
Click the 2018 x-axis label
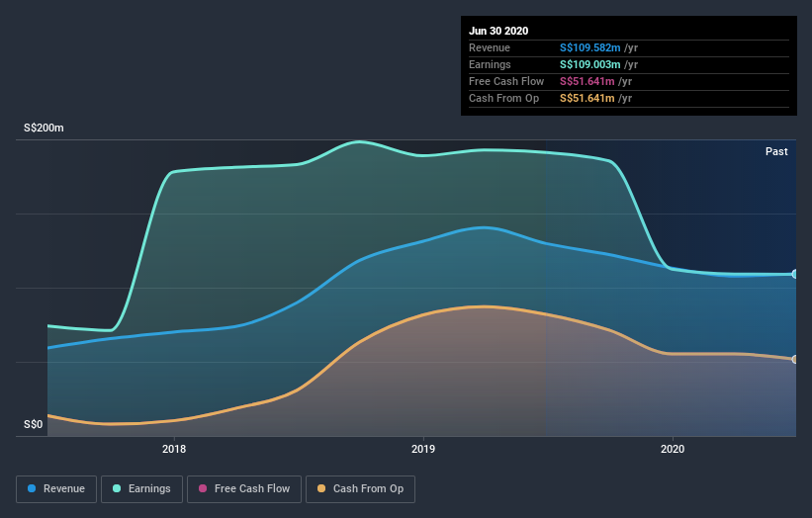174,449
